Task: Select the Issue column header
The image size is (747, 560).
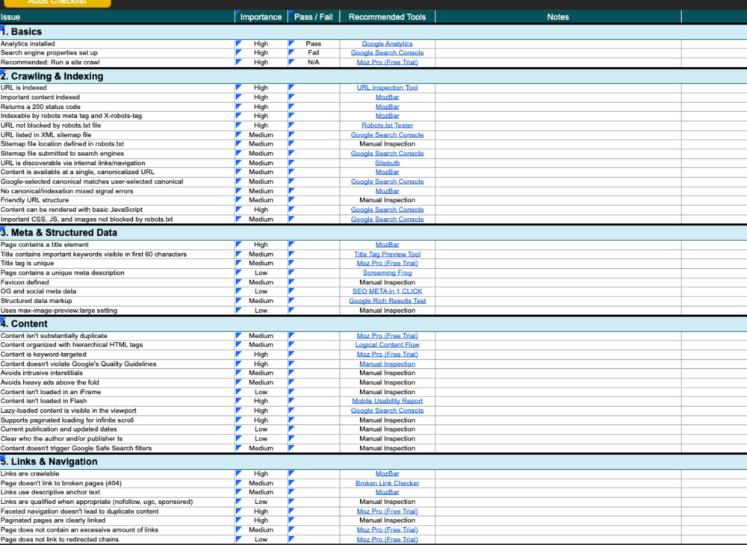Action: [117, 17]
